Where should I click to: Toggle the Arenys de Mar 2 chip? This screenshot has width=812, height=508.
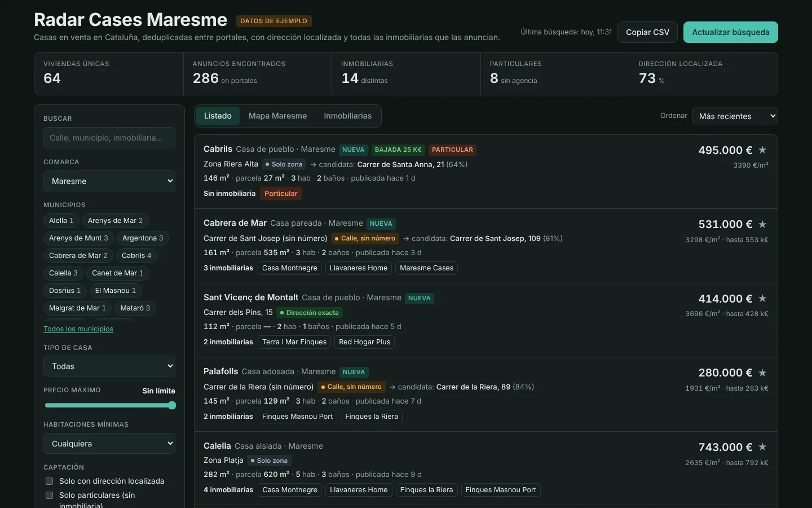tap(115, 221)
